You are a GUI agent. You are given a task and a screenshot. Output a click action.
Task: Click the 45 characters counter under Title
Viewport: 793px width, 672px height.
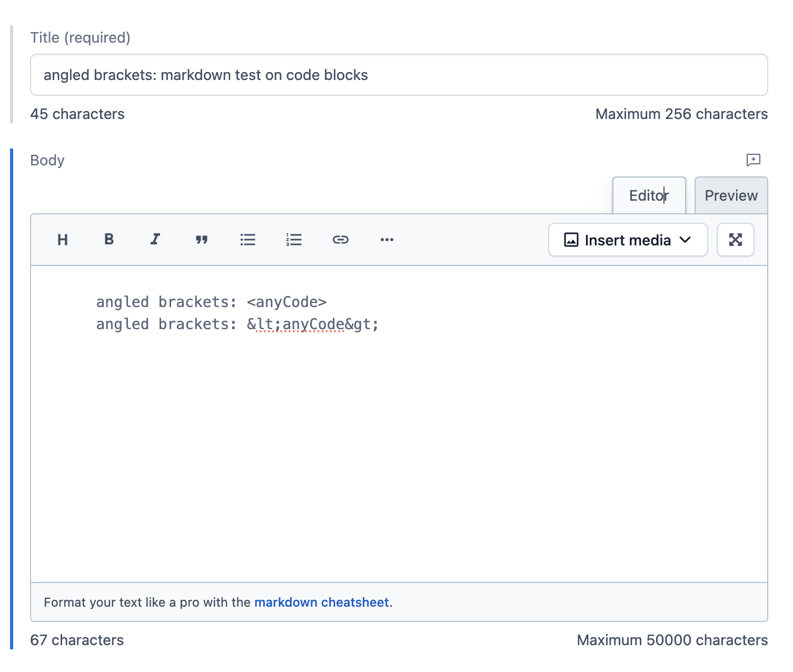(77, 114)
